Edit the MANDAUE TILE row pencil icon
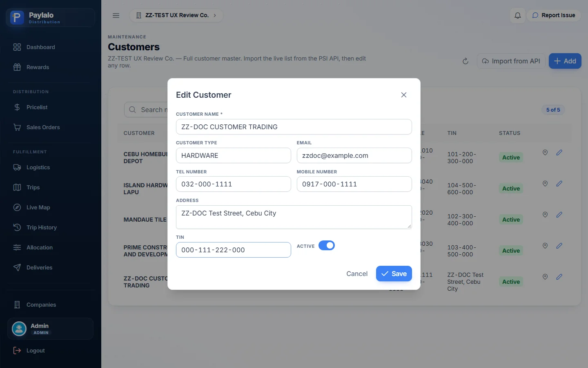The height and width of the screenshot is (368, 588). click(559, 215)
